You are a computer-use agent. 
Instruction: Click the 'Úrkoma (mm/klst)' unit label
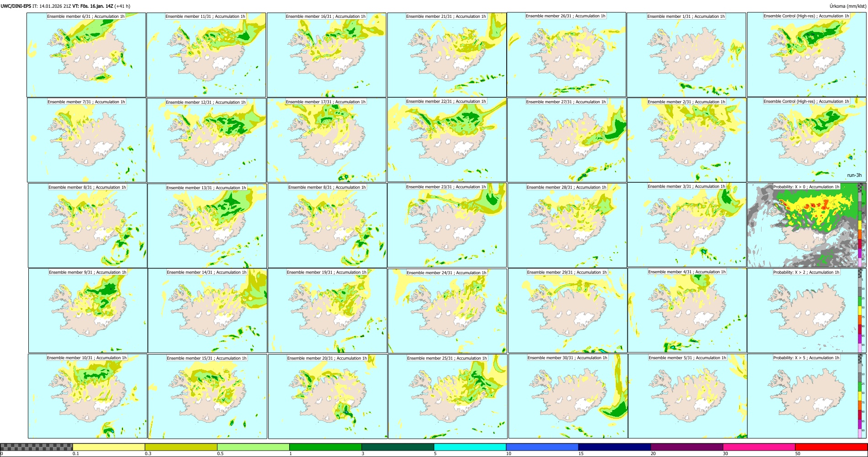[x=847, y=6]
